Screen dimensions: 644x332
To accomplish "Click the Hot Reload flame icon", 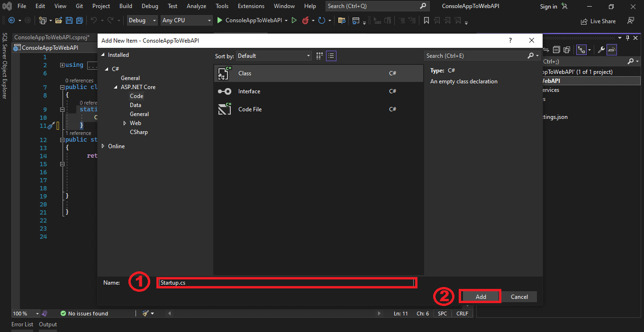I will coord(306,20).
